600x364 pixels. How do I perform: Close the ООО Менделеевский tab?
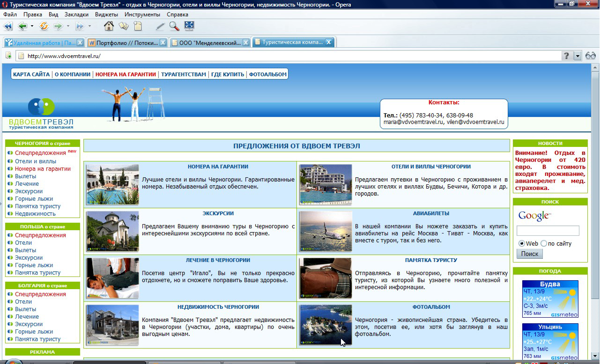pyautogui.click(x=245, y=43)
